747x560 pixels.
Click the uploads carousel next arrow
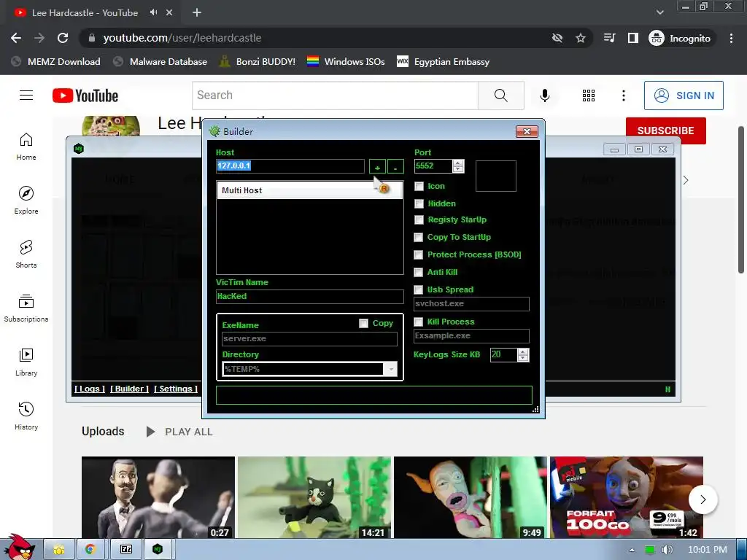tap(703, 499)
